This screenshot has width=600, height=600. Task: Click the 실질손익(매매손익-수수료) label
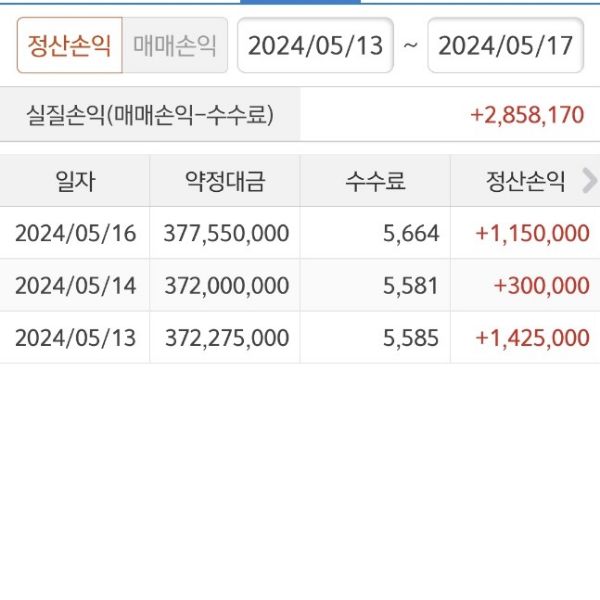click(x=149, y=115)
